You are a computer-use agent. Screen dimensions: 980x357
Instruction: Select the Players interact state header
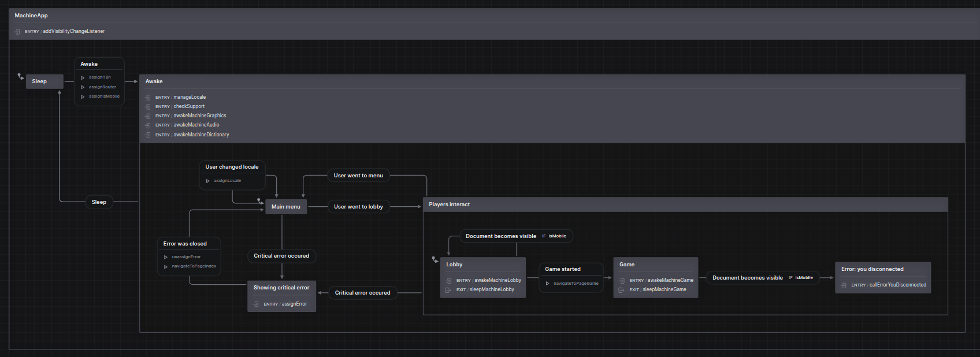click(685, 204)
